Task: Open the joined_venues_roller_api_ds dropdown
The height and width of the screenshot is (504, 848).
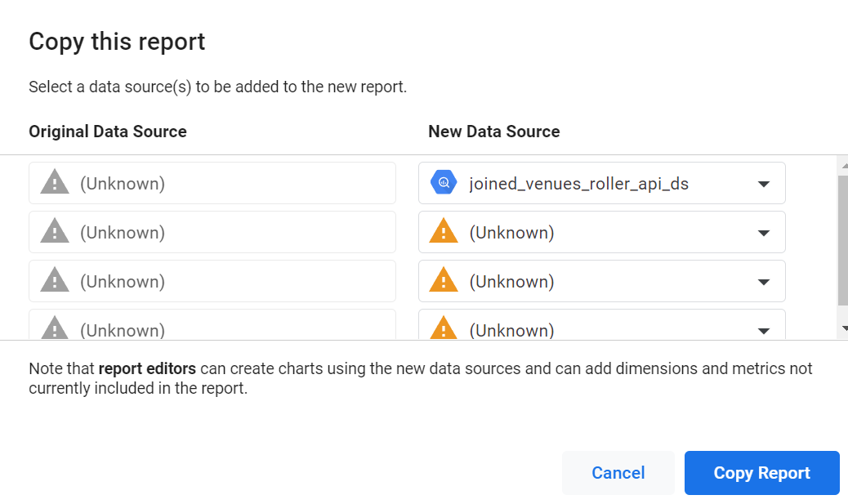Action: pyautogui.click(x=763, y=183)
